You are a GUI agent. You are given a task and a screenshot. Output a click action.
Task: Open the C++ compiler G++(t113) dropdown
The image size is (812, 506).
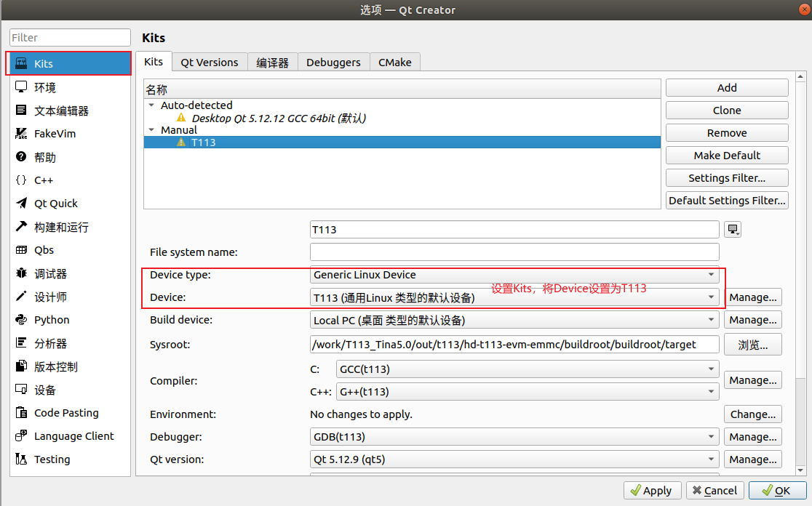tap(528, 392)
